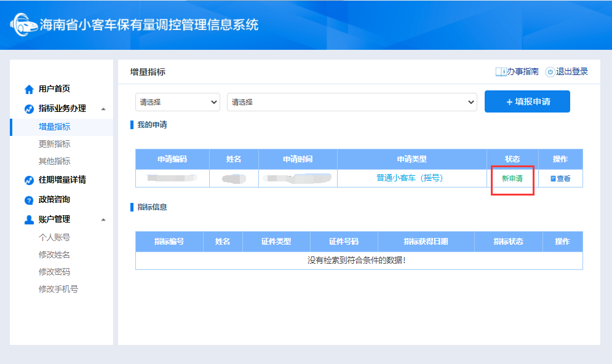The width and height of the screenshot is (612, 364).
Task: Open 修改手机号 in the sidebar
Action: (x=58, y=289)
